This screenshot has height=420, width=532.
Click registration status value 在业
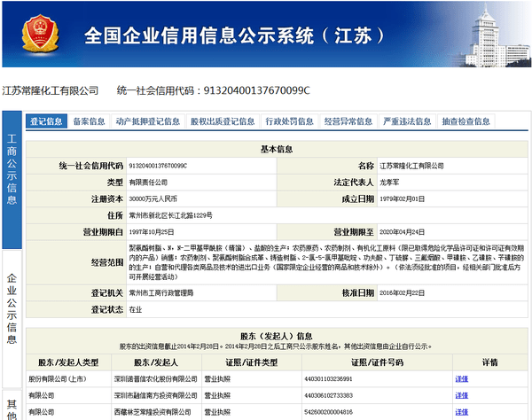[136, 309]
